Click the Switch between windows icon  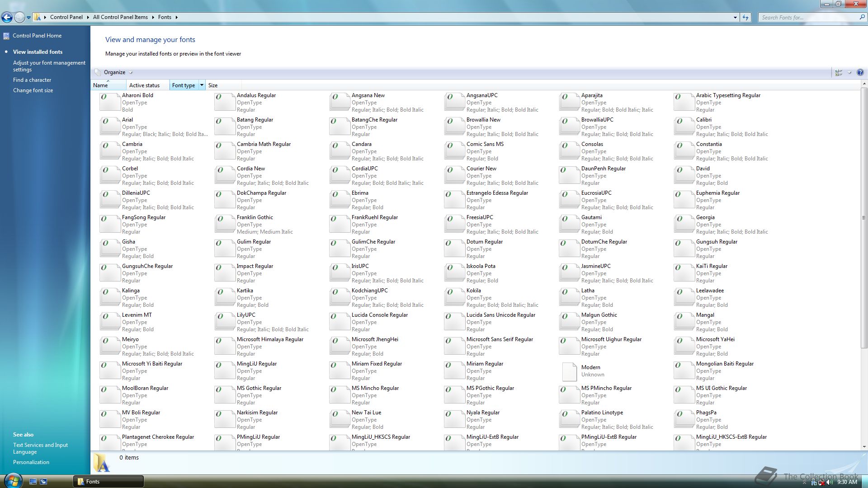click(x=43, y=482)
